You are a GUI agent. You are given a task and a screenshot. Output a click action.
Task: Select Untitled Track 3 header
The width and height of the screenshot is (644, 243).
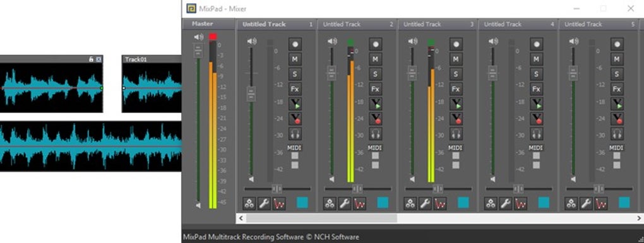438,25
